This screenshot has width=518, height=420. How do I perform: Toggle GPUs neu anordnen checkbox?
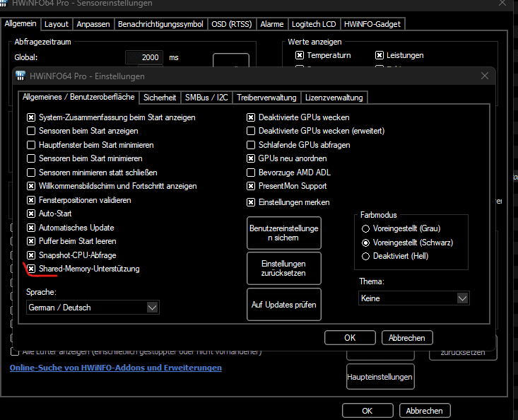[251, 158]
